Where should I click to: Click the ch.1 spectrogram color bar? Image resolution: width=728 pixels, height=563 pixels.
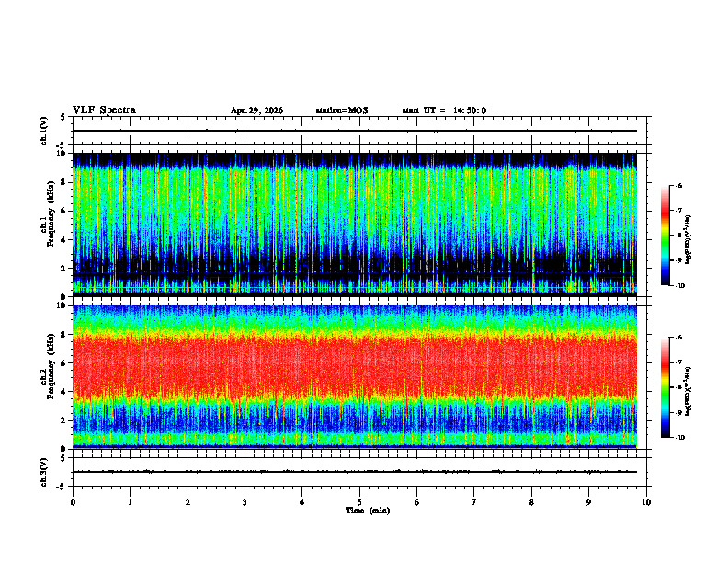coord(665,236)
